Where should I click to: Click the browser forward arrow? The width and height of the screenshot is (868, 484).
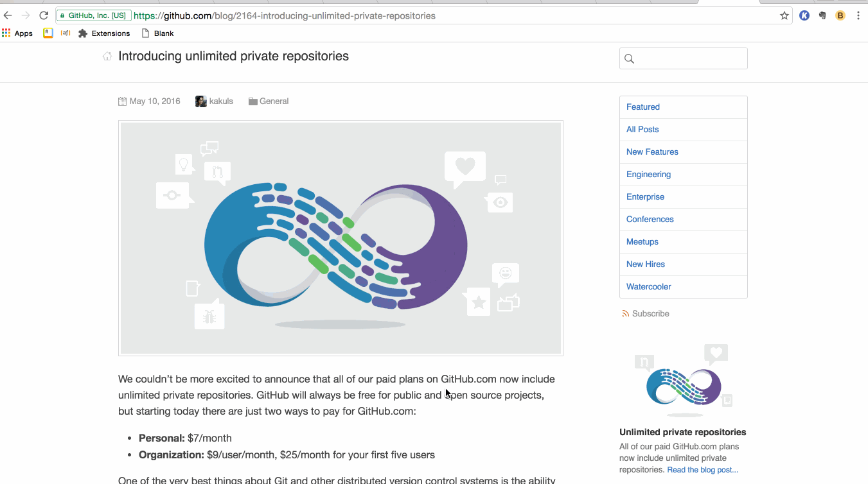point(26,15)
